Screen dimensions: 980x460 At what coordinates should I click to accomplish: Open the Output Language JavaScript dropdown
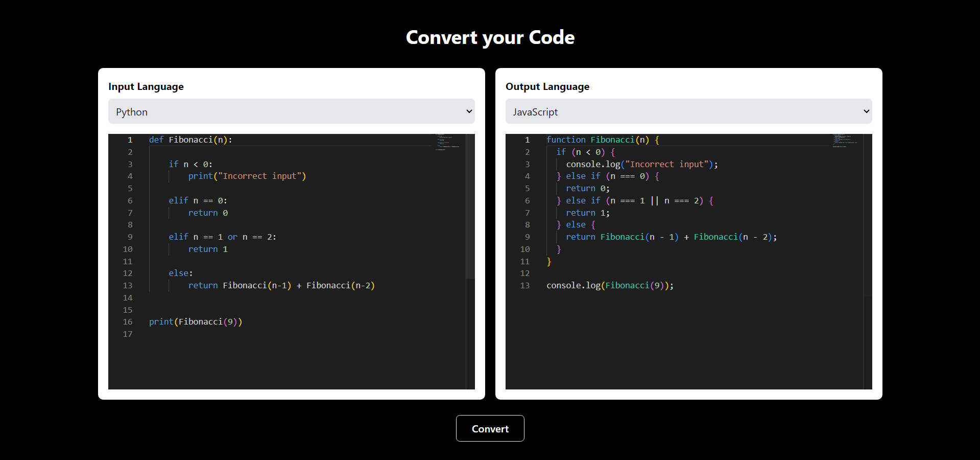(688, 111)
